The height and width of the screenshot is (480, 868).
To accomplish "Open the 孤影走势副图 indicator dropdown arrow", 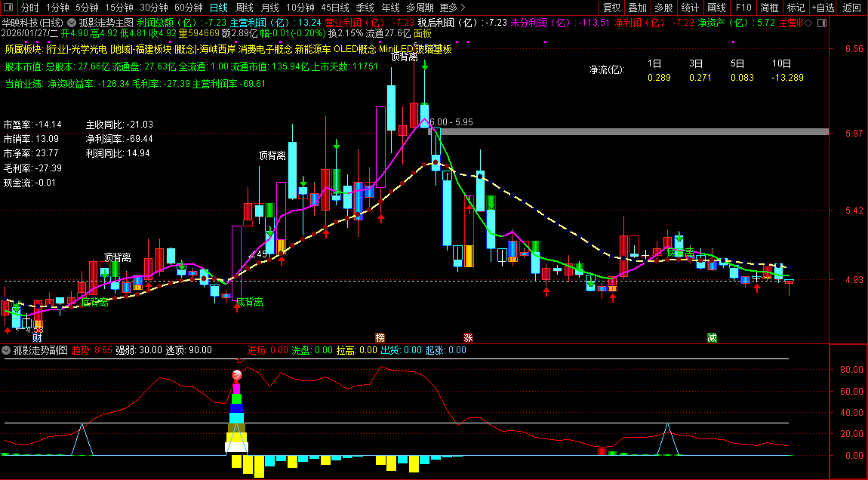I will (7, 350).
